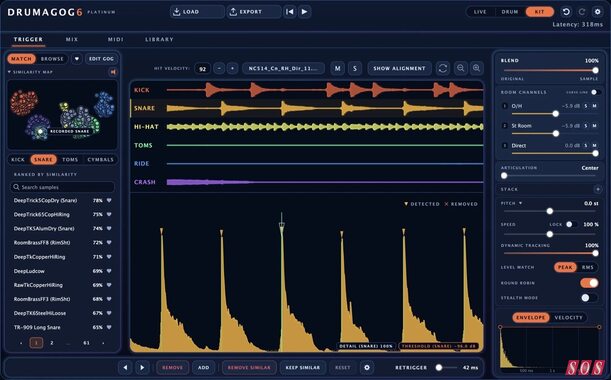Toggle the Speed lock switch
The width and height of the screenshot is (611, 380).
click(571, 224)
